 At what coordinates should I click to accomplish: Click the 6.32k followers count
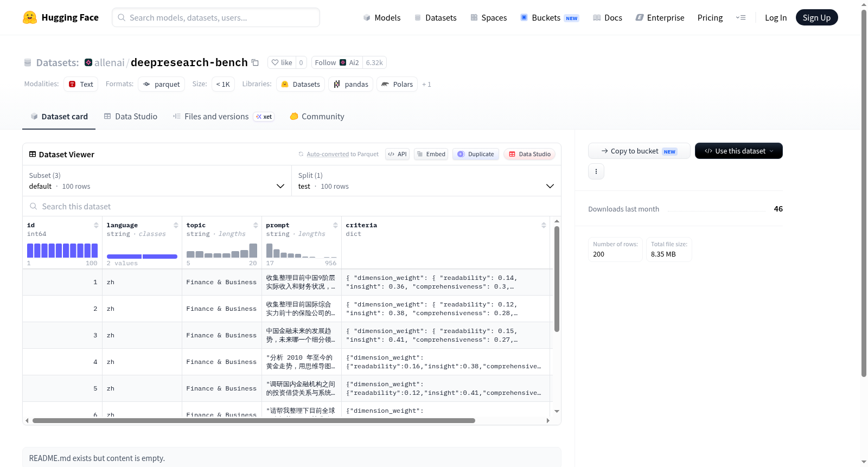(374, 62)
